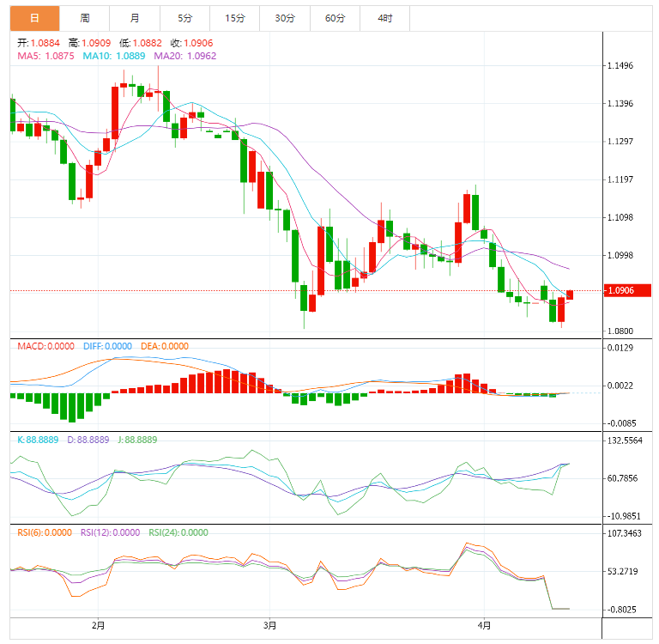Screen dimensions: 659x644
Task: Click the 4月 date axis label
Action: coord(484,625)
